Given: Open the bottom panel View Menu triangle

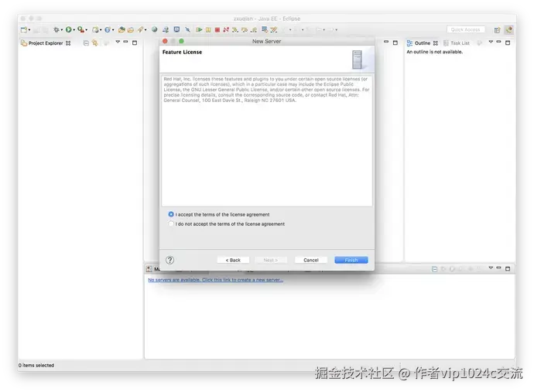Looking at the screenshot, I should coord(491,268).
